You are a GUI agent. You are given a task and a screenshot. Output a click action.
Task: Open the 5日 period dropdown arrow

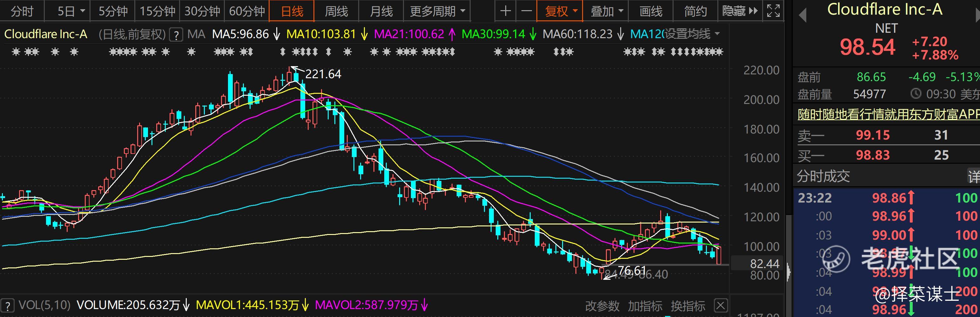[x=83, y=11]
